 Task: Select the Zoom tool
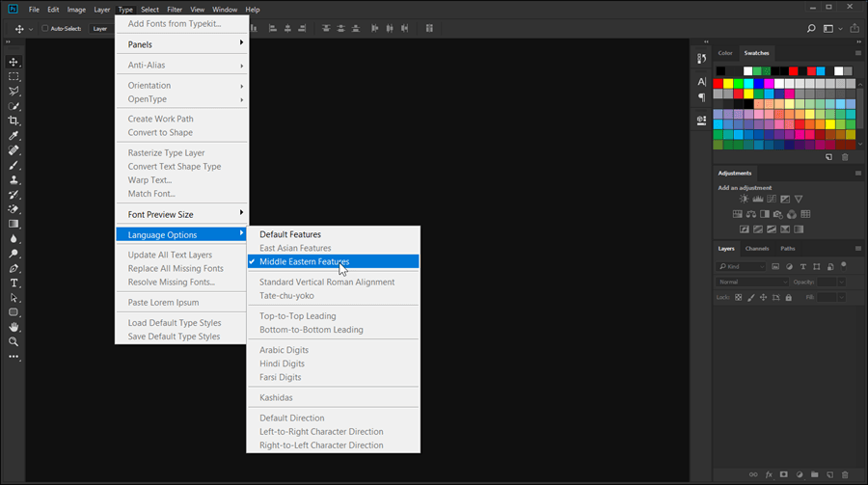(14, 341)
